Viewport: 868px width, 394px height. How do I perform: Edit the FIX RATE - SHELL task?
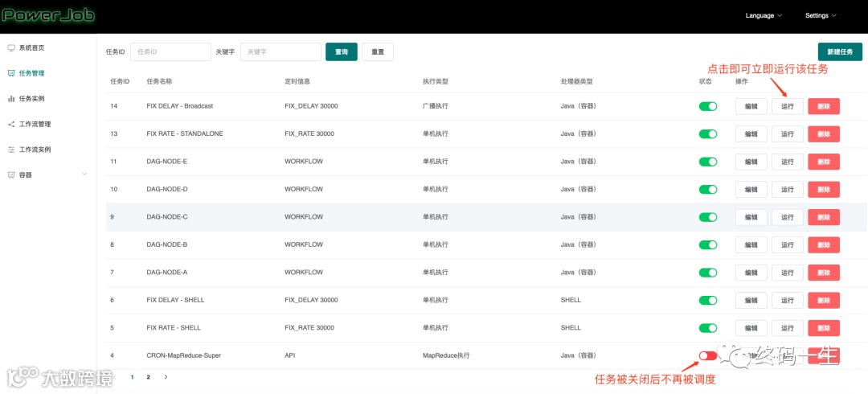tap(751, 328)
